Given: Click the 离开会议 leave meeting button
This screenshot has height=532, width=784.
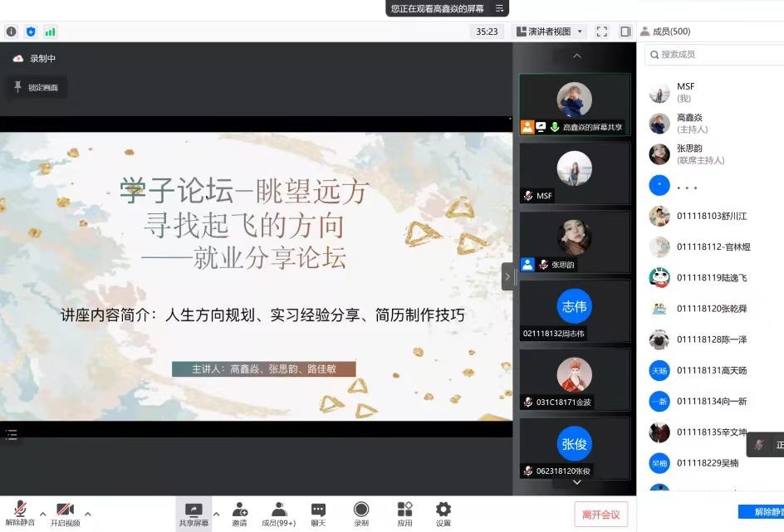Looking at the screenshot, I should (x=600, y=515).
